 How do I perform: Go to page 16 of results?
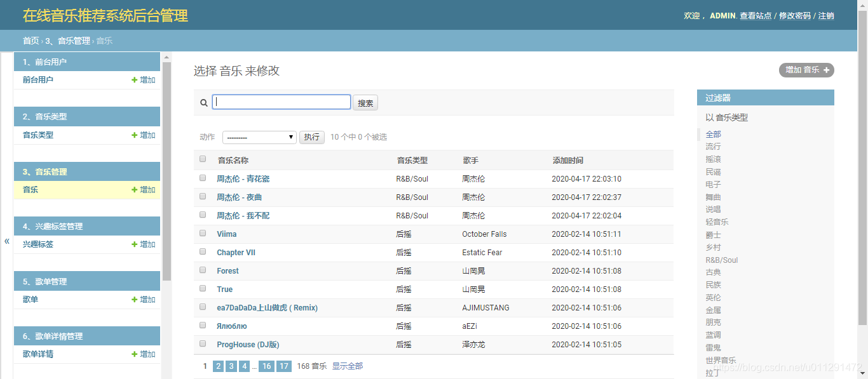pyautogui.click(x=266, y=366)
